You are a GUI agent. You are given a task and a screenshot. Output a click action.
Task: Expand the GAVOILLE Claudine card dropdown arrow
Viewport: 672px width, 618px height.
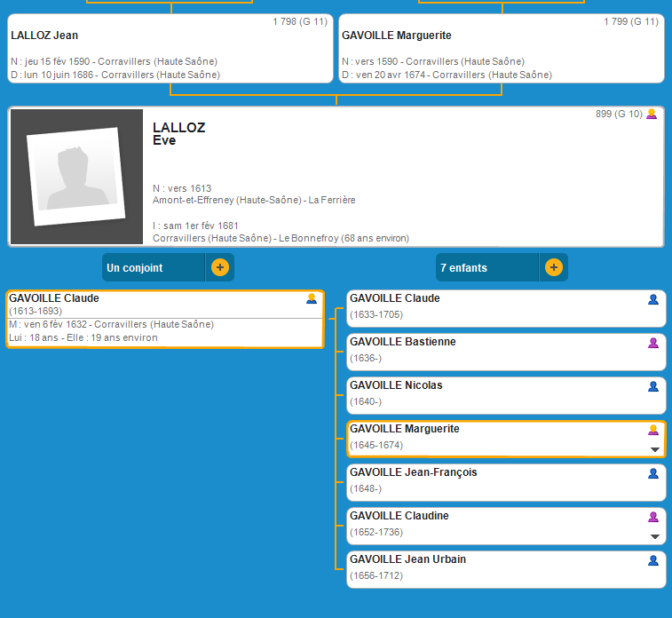pos(655,537)
